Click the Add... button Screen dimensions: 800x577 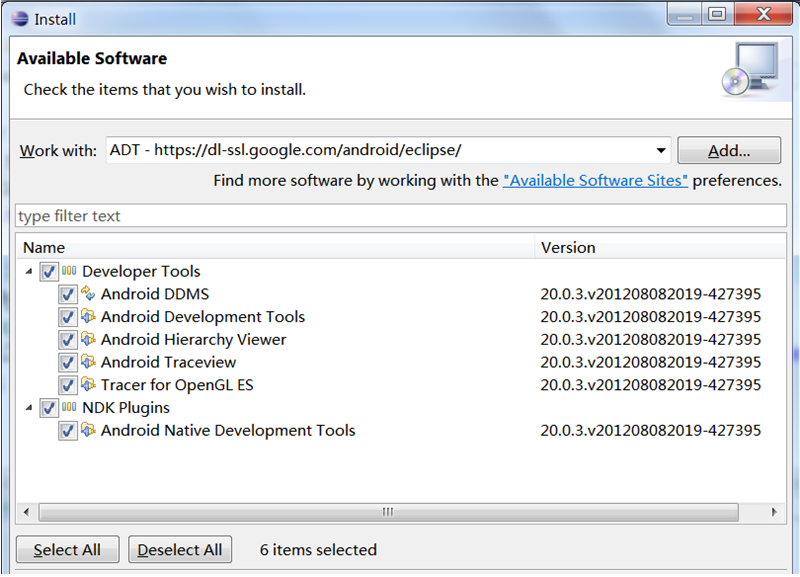tap(729, 150)
